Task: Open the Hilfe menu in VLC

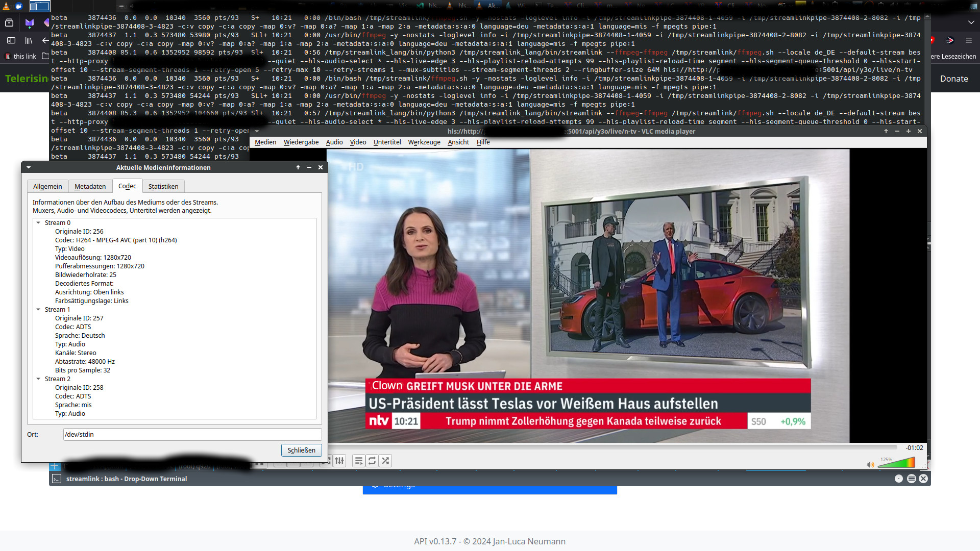Action: (483, 142)
